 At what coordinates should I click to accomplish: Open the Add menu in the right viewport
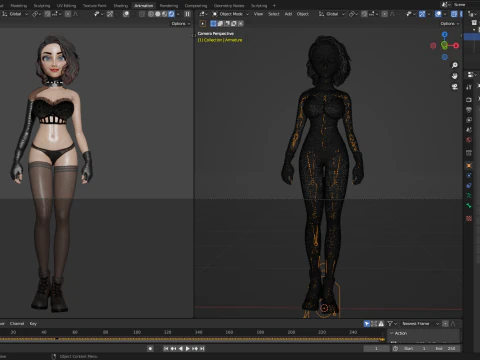click(288, 14)
